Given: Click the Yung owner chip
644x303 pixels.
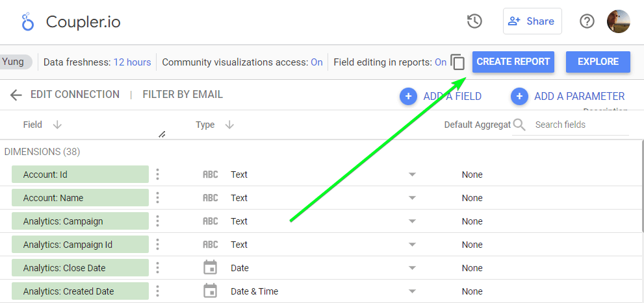Looking at the screenshot, I should point(16,62).
